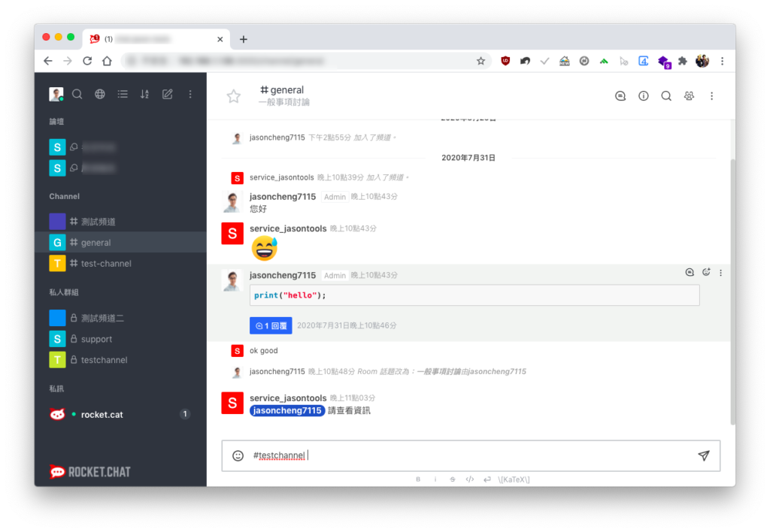Screen dimensions: 770x532
Task: Open service_jasontools username on emoji message
Action: [288, 228]
